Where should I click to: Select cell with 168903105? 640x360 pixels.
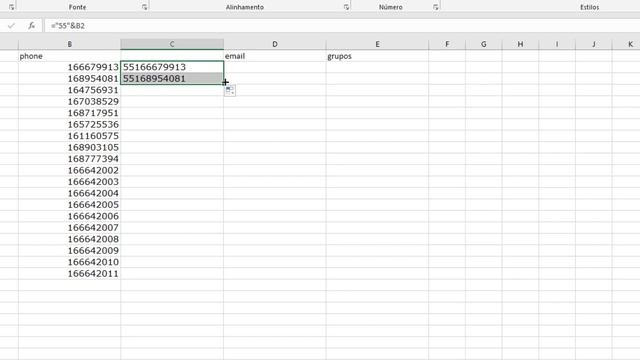pyautogui.click(x=69, y=147)
